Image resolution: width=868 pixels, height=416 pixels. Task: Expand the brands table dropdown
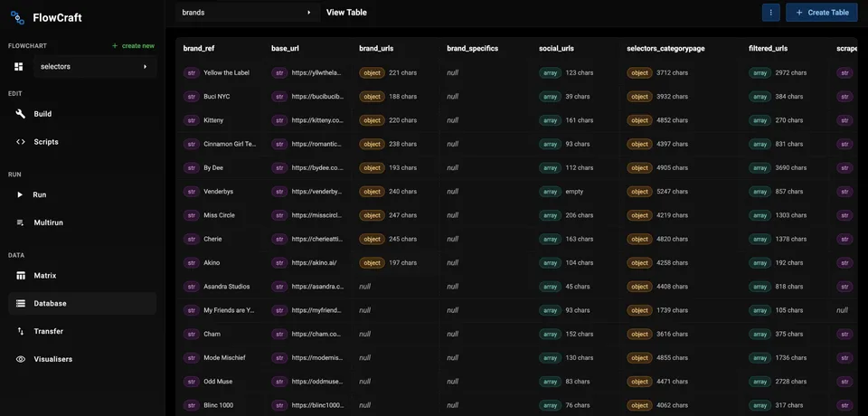(x=248, y=12)
